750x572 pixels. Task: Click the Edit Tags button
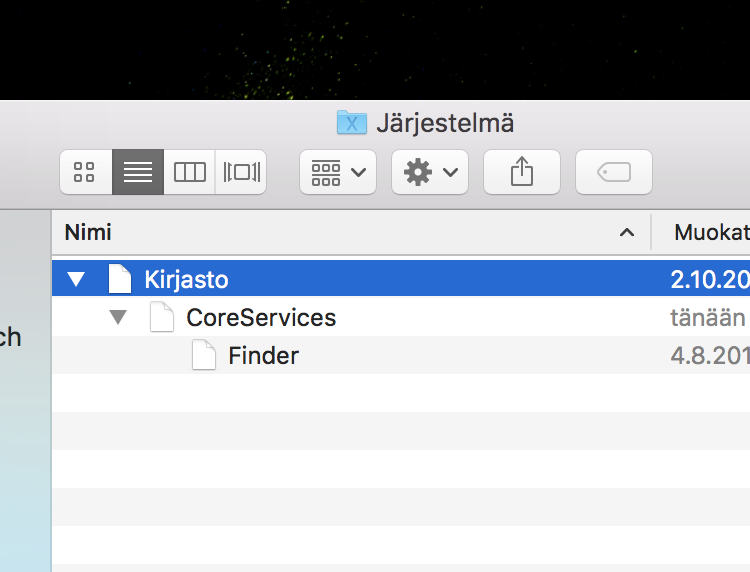point(614,172)
